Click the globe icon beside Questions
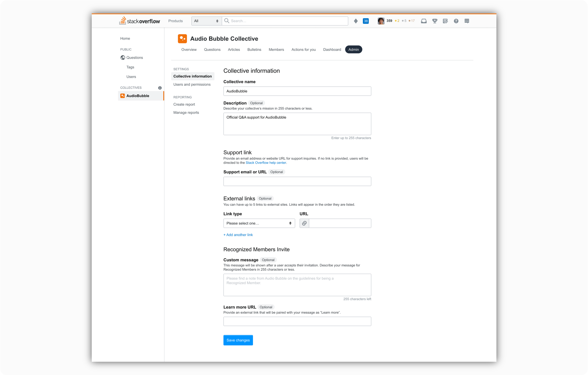Screen dimensions: 588x375 123,58
